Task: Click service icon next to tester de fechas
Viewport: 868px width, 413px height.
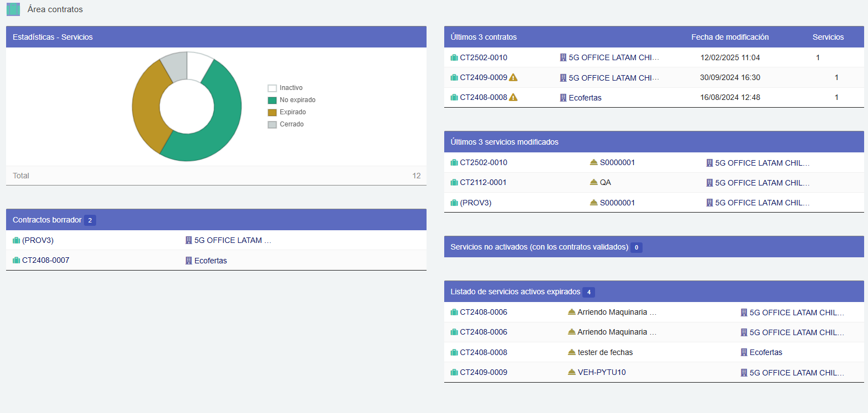Action: tap(572, 352)
